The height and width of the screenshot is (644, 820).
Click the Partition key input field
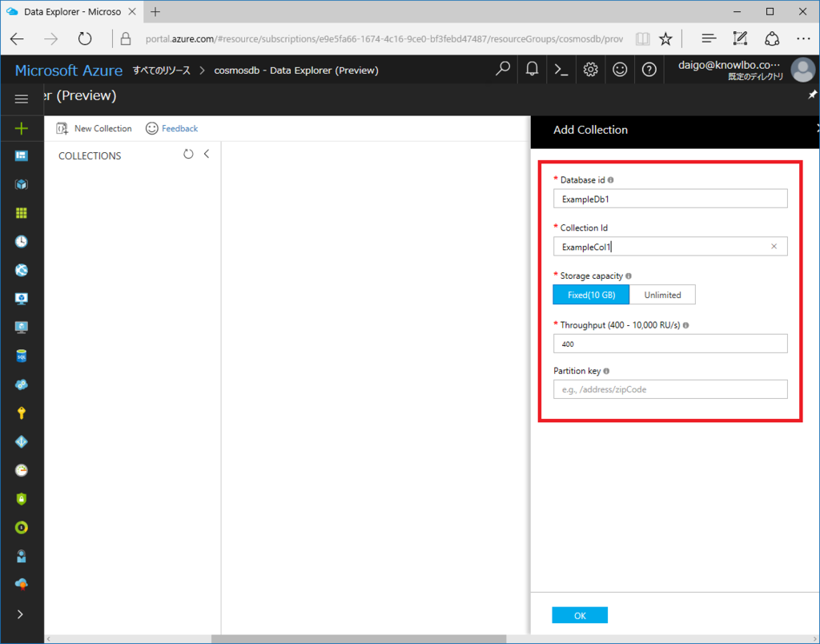670,389
